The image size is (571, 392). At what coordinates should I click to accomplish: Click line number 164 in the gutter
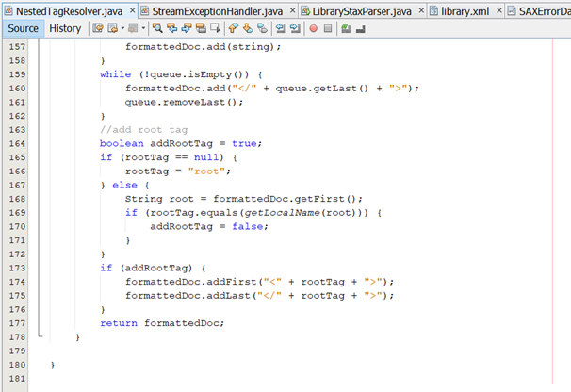[17, 143]
